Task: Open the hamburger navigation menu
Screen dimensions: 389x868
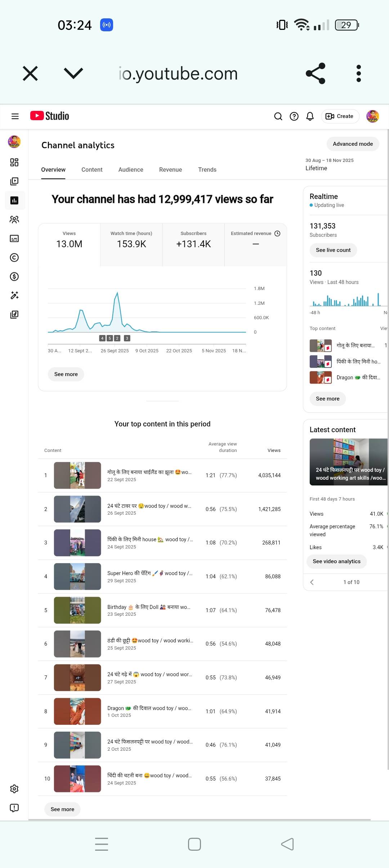Action: 15,116
